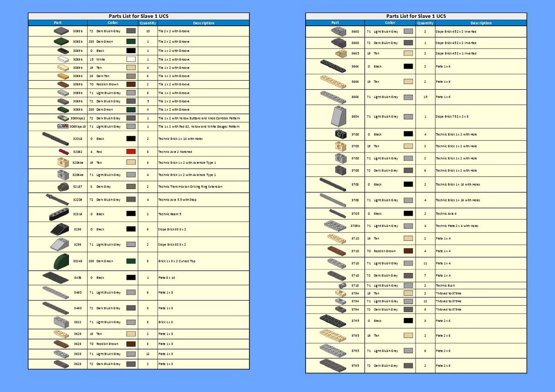555x392 pixels.
Task: Click quantity 11 for light gray Plate 1 x 4
Action: (425, 263)
